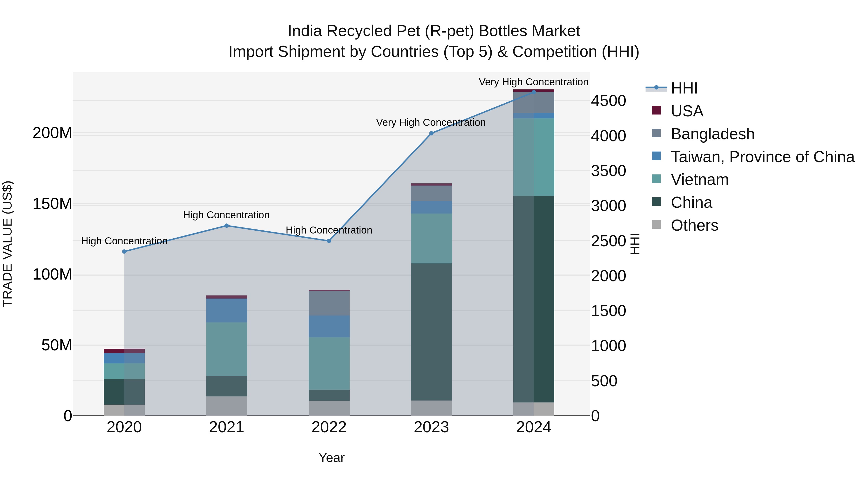This screenshot has width=868, height=488.
Task: Click the China segment of the 2020 bar
Action: pos(124,392)
